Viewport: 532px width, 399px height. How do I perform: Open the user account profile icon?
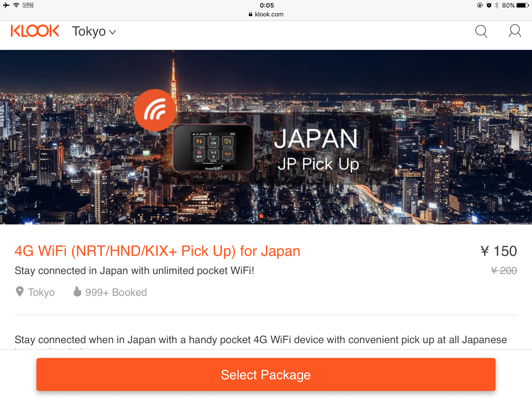[515, 31]
